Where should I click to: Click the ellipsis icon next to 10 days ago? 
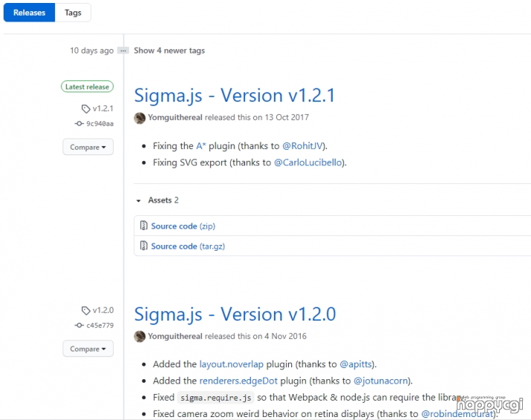pos(123,50)
